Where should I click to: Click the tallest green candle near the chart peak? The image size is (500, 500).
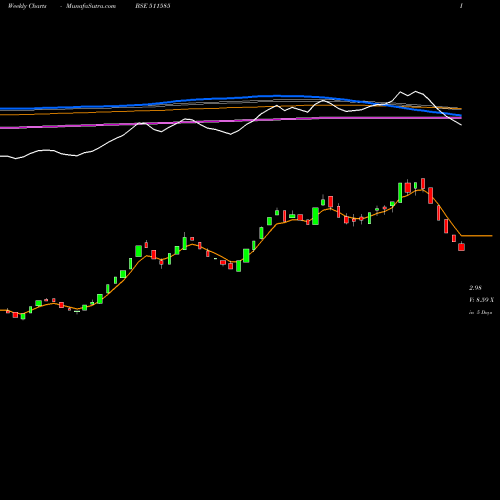click(400, 193)
